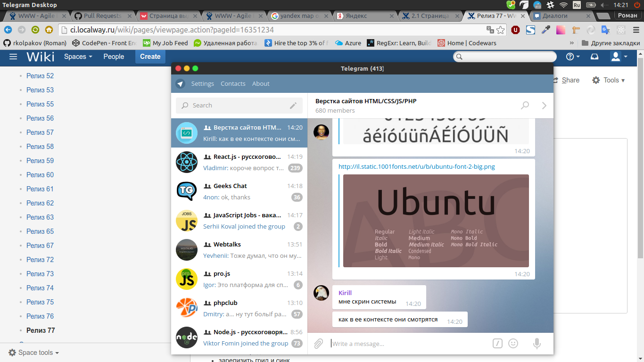Click the Share button on wiki page
This screenshot has height=362, width=644.
(x=566, y=80)
